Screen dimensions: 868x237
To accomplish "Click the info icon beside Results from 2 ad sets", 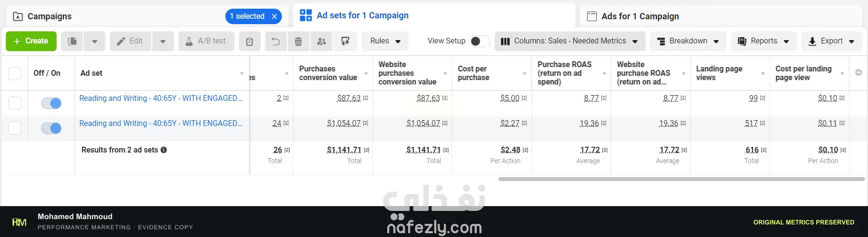I will (x=164, y=150).
